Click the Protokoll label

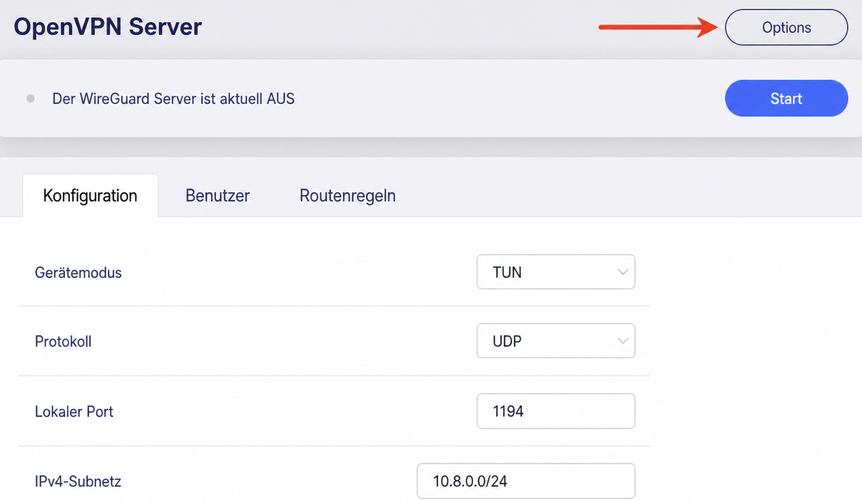coord(63,342)
